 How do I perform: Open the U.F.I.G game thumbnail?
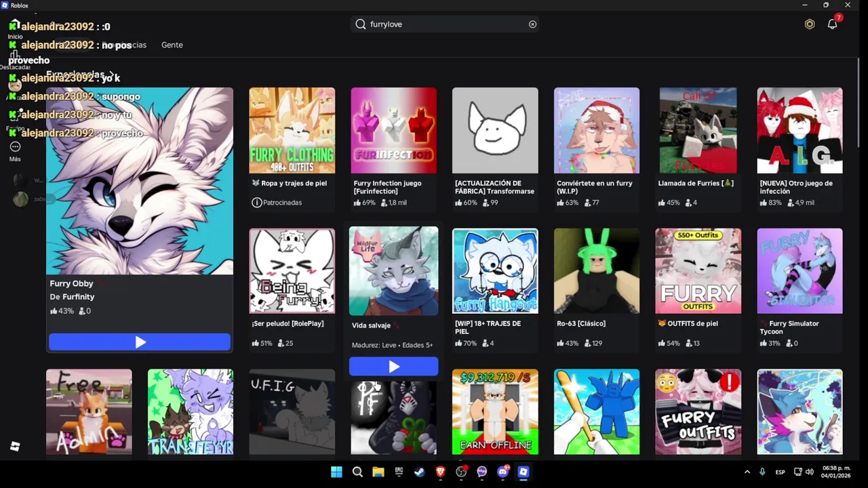(292, 411)
